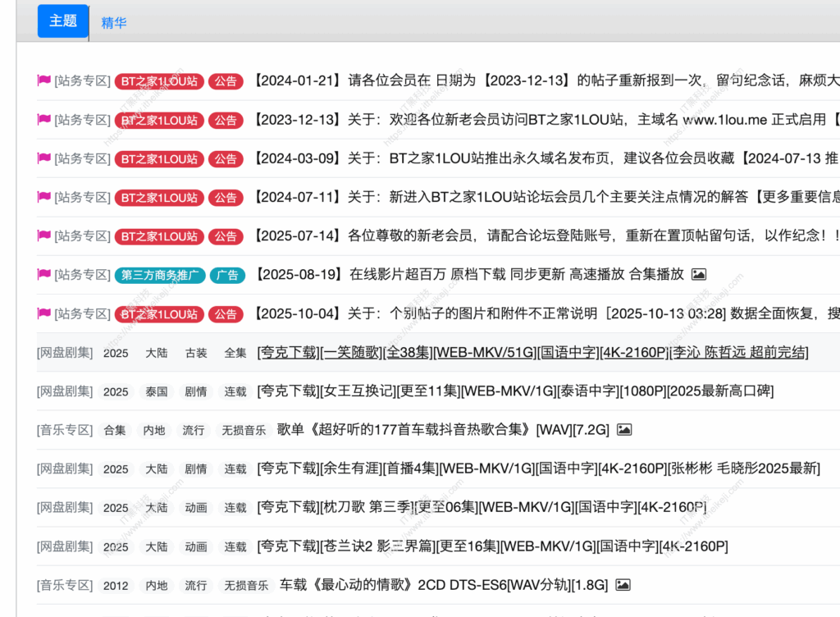The image size is (840, 617).
Task: Select the 泰国 tag filter
Action: [157, 391]
